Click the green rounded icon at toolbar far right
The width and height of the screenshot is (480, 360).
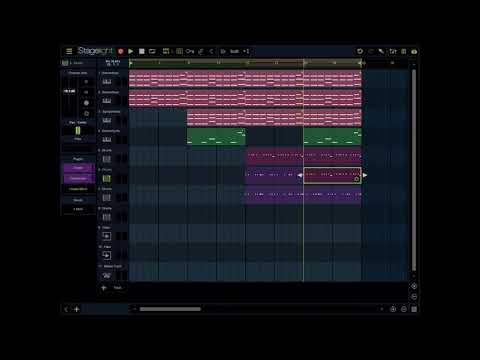(x=414, y=52)
